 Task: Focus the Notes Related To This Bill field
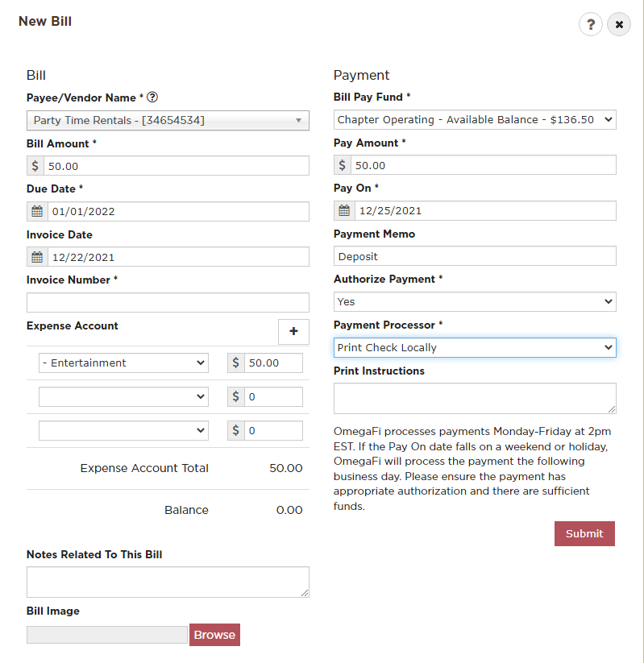[x=168, y=581]
